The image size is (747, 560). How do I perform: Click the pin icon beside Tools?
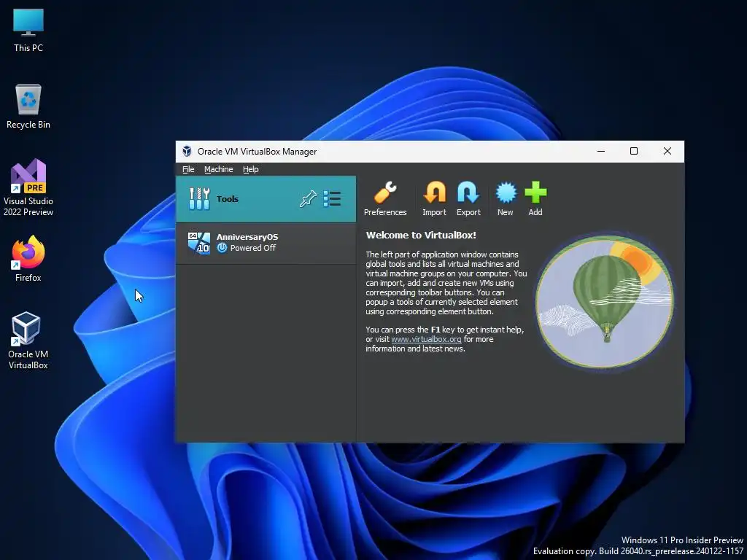(308, 198)
